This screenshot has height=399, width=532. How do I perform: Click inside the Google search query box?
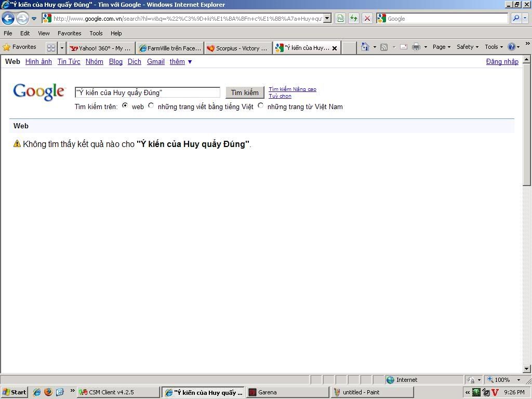pyautogui.click(x=147, y=92)
